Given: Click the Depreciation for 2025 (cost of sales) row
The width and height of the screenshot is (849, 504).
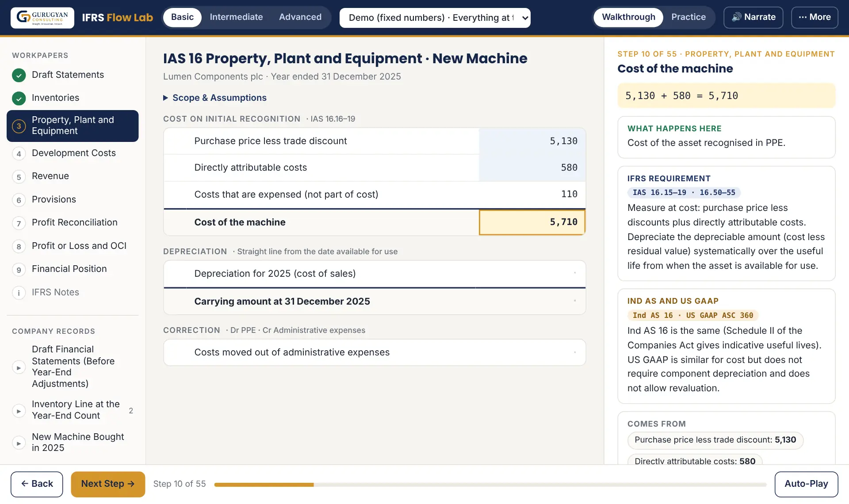Looking at the screenshot, I should click(x=375, y=274).
